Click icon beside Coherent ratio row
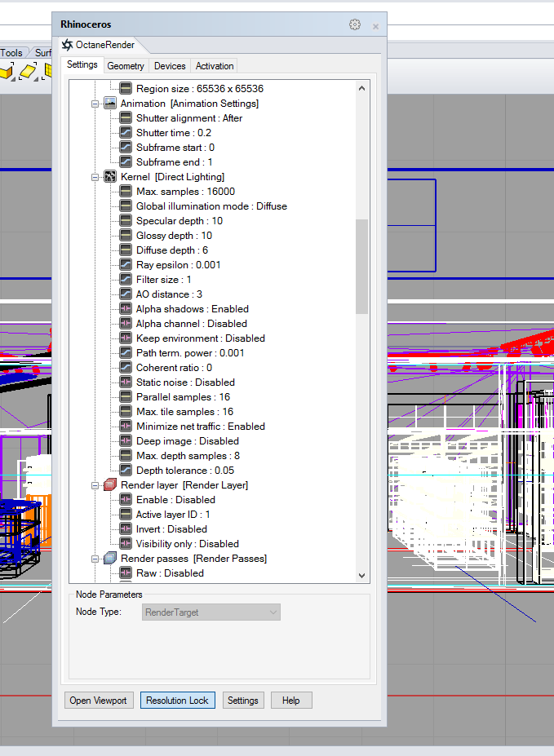This screenshot has width=554, height=756. pyautogui.click(x=126, y=367)
